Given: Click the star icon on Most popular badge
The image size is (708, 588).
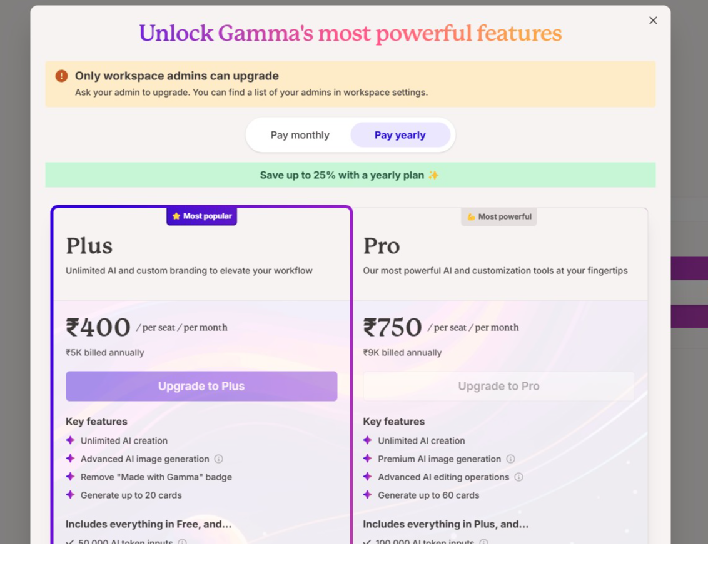Looking at the screenshot, I should click(x=176, y=216).
